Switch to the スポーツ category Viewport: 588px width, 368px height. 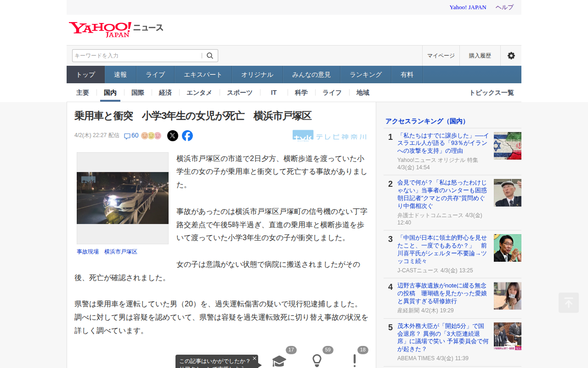(240, 92)
